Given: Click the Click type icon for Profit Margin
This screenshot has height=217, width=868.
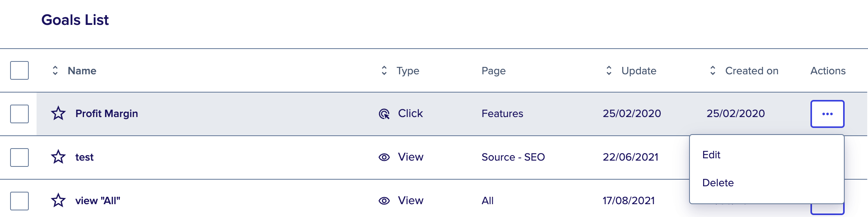Looking at the screenshot, I should (384, 114).
